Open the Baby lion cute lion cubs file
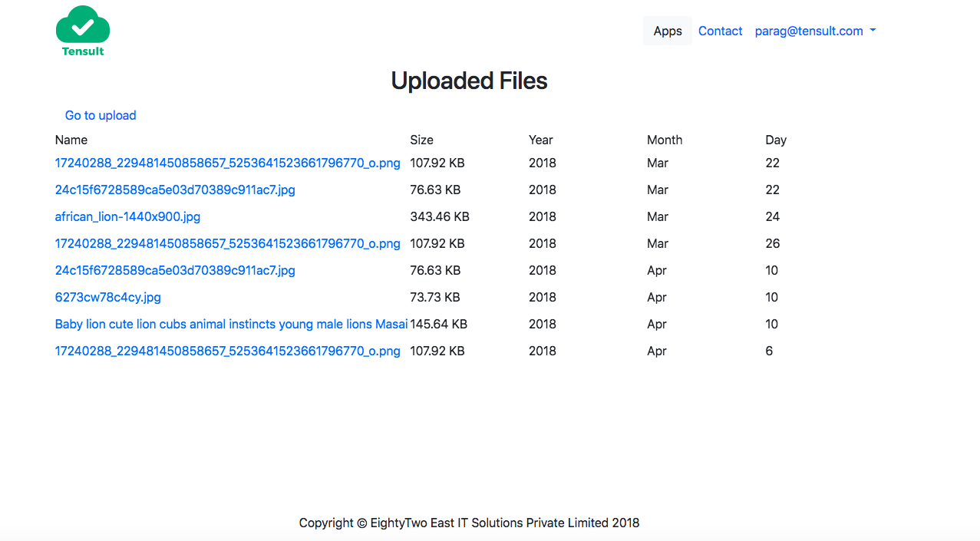This screenshot has height=541, width=980. point(230,324)
